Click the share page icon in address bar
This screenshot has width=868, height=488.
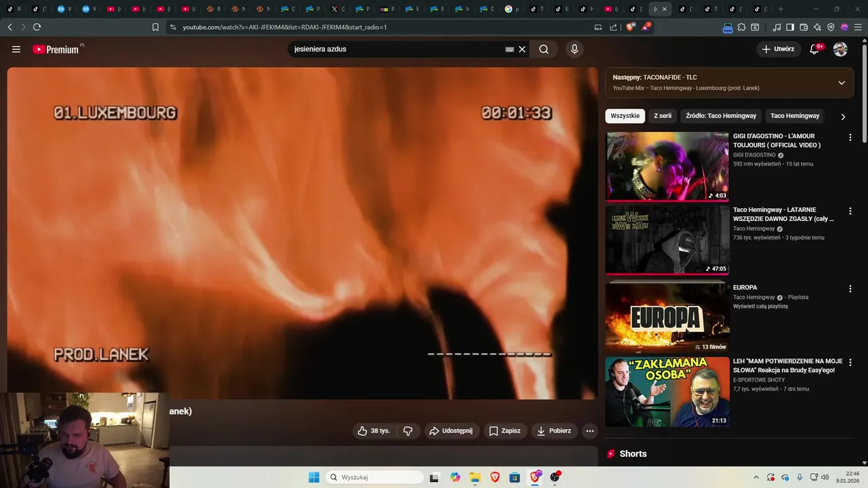pos(614,27)
